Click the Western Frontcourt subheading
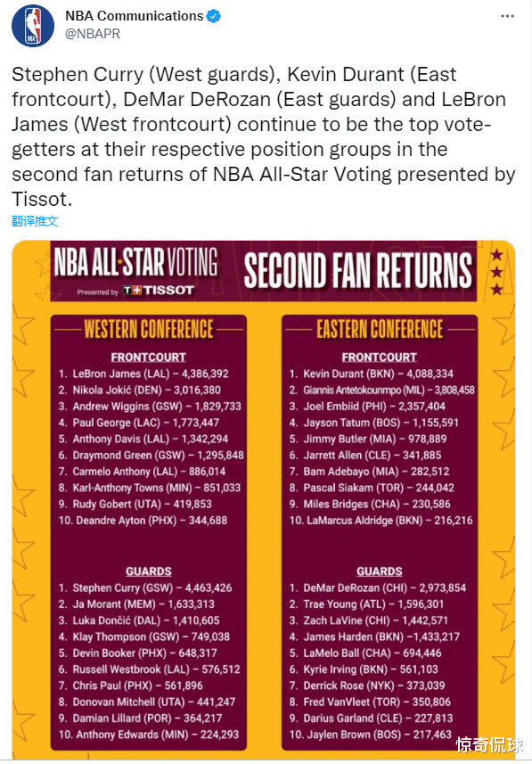This screenshot has height=764, width=532. pyautogui.click(x=149, y=357)
